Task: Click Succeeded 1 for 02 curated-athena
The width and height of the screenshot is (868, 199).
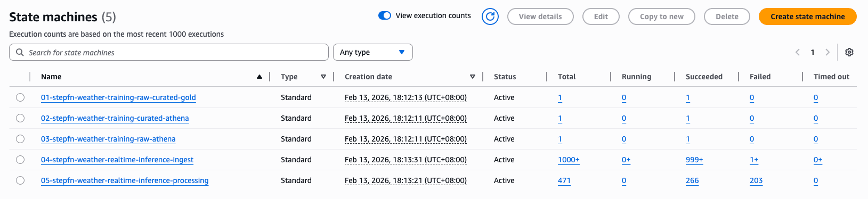Action: tap(688, 118)
